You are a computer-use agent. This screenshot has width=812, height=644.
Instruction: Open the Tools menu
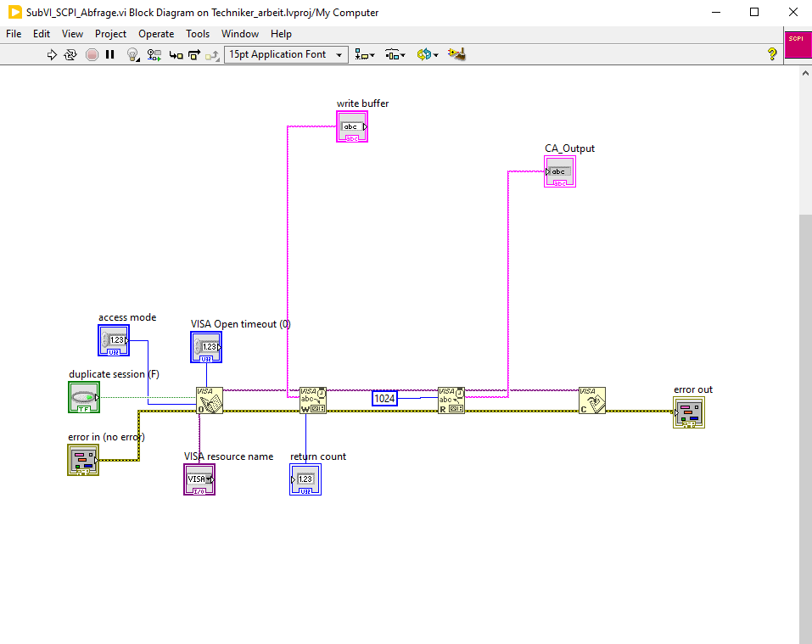pyautogui.click(x=198, y=34)
